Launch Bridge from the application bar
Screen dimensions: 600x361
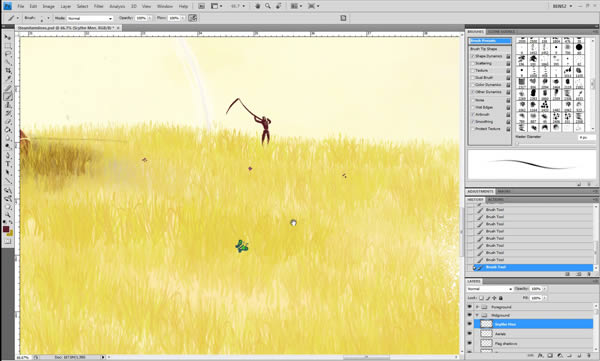(202, 6)
